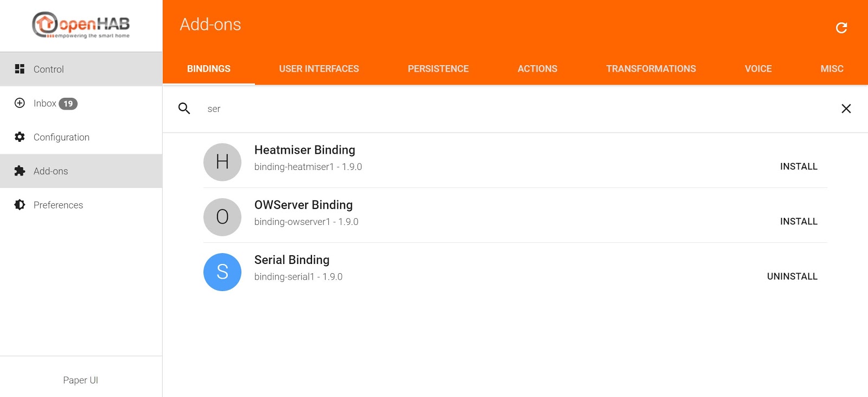
Task: Click the Serial Binding S avatar
Action: [222, 272]
